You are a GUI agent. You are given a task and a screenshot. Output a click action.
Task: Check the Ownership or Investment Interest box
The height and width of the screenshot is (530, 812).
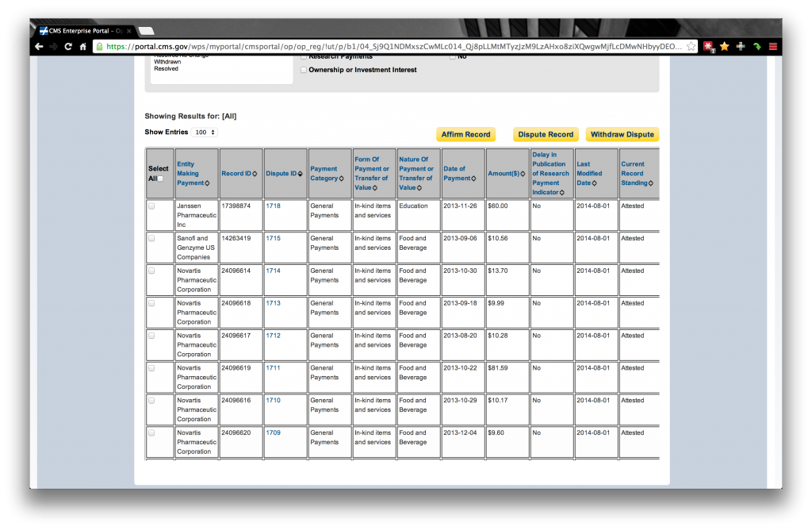pyautogui.click(x=304, y=70)
